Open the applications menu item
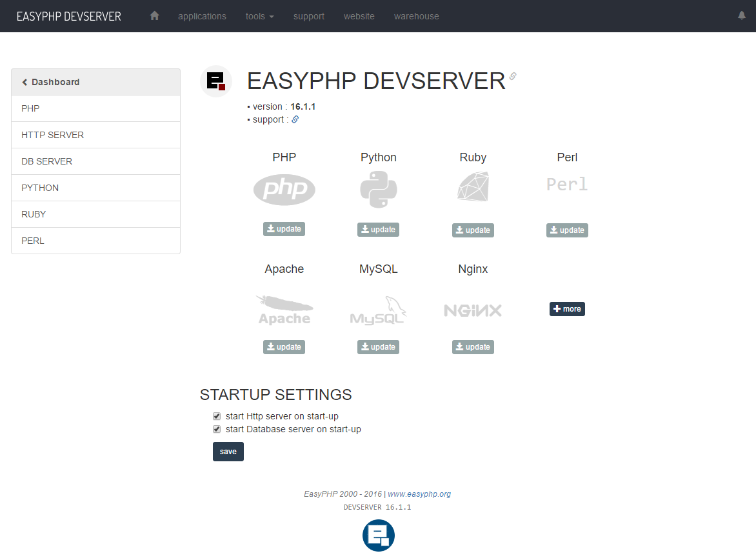The width and height of the screenshot is (756, 560). [x=202, y=16]
